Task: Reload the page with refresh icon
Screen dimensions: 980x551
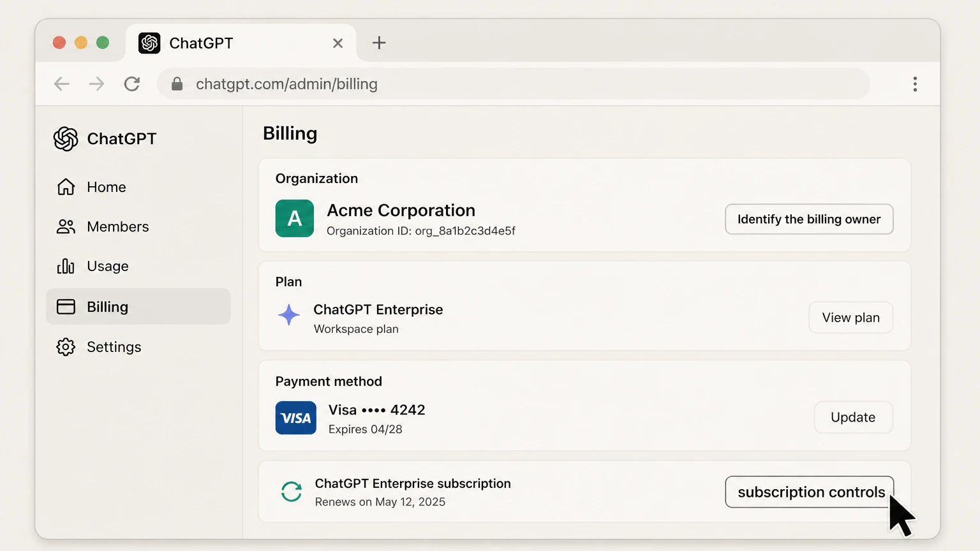Action: (x=132, y=84)
